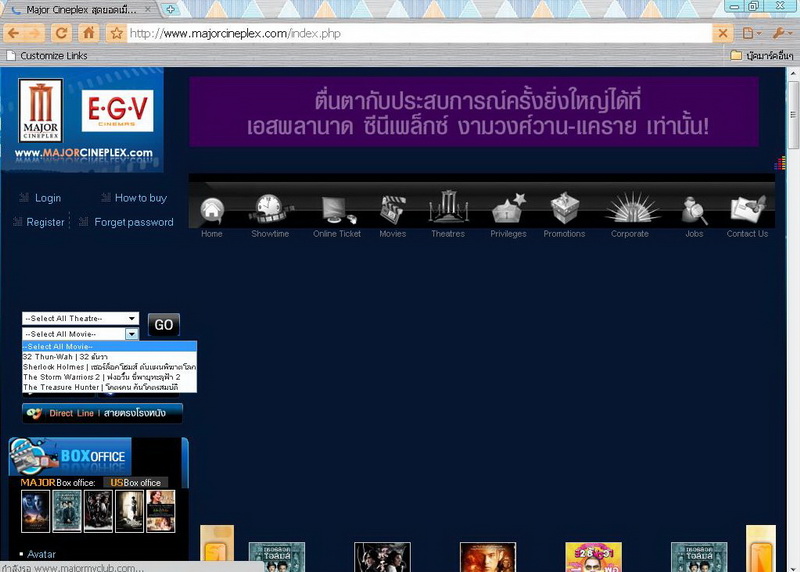Select Sherlock Holmes from the movie list
This screenshot has width=800, height=572.
tap(109, 367)
